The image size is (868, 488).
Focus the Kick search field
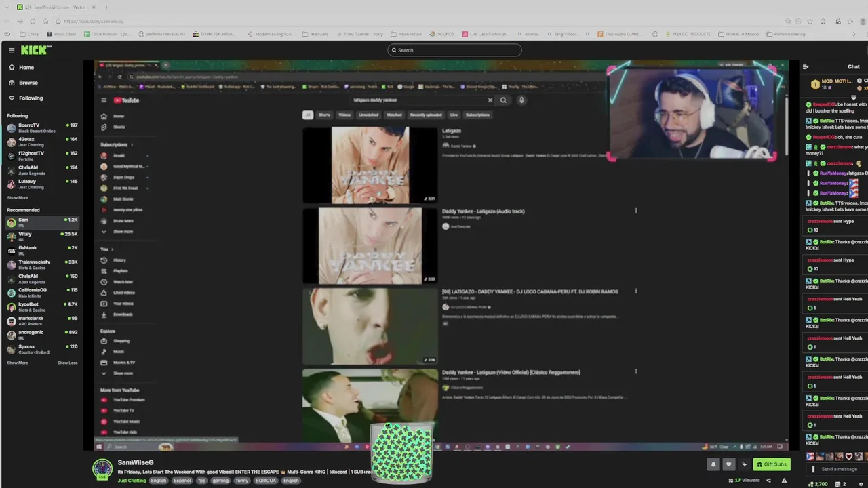point(454,50)
